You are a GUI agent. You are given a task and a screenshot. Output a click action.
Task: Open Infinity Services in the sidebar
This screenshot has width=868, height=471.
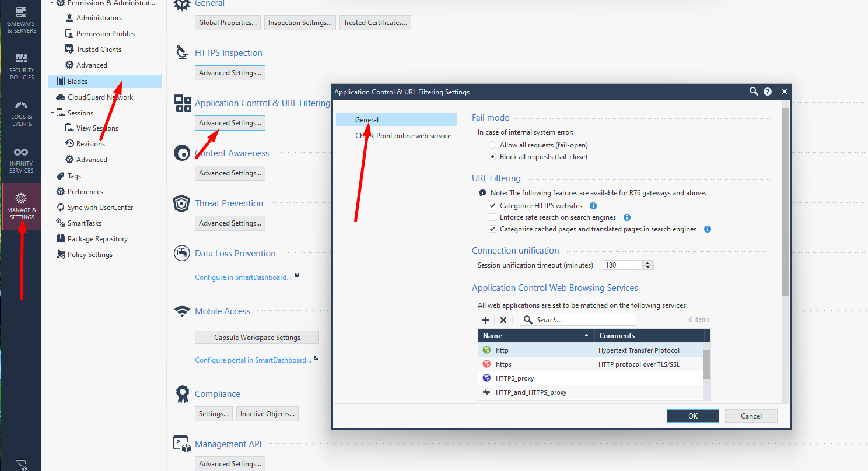(21, 160)
